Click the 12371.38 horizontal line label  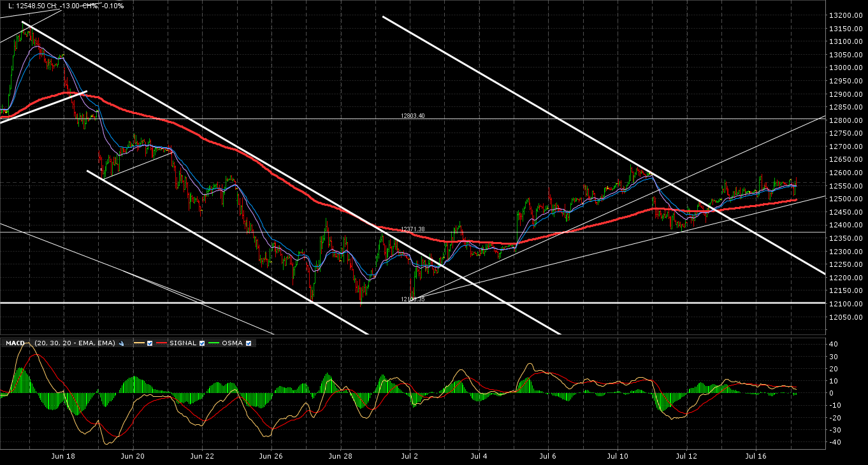(x=412, y=229)
